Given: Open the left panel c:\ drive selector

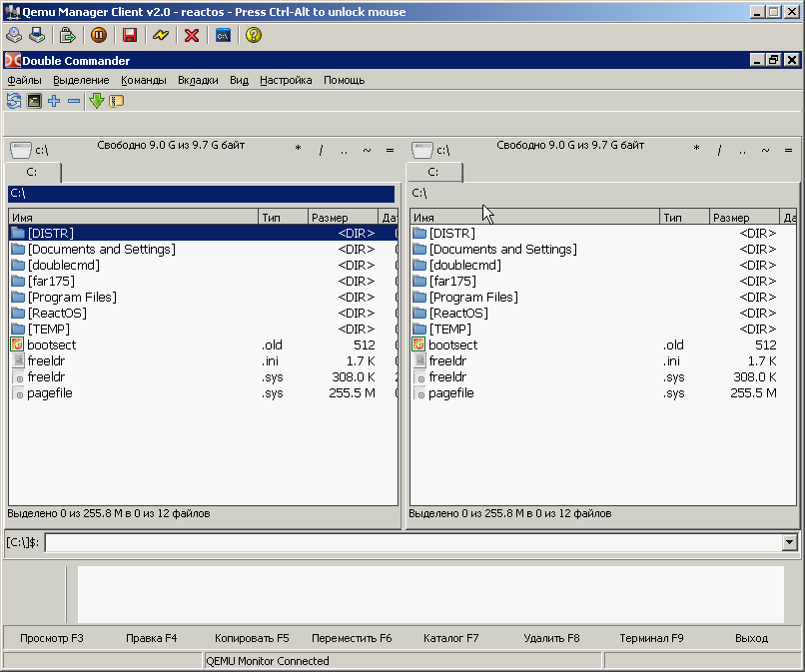Looking at the screenshot, I should (29, 150).
